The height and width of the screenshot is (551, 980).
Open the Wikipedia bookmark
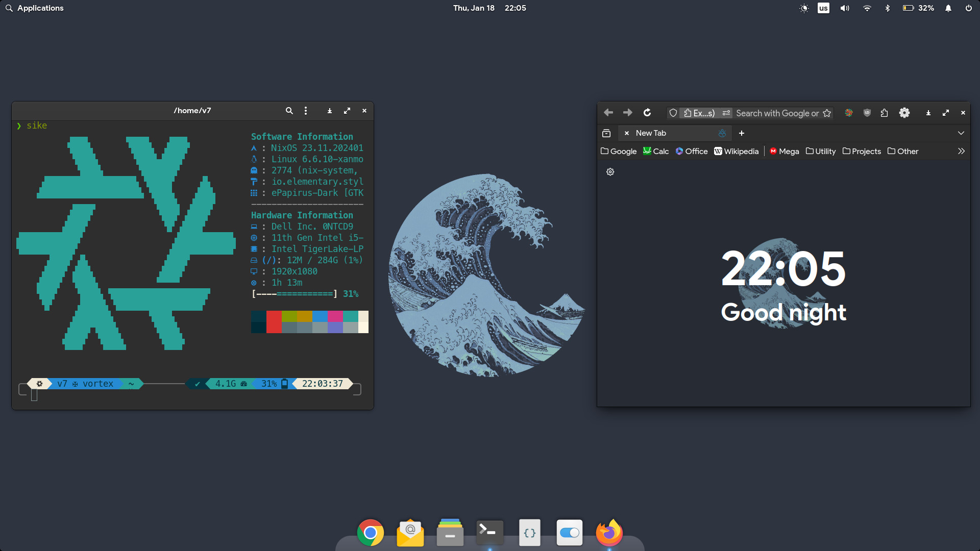[x=736, y=152]
